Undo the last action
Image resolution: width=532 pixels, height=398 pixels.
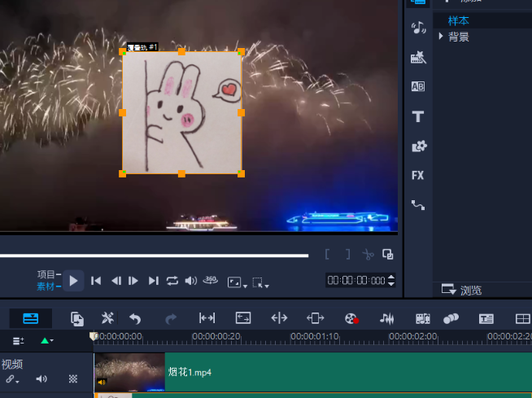[135, 319]
